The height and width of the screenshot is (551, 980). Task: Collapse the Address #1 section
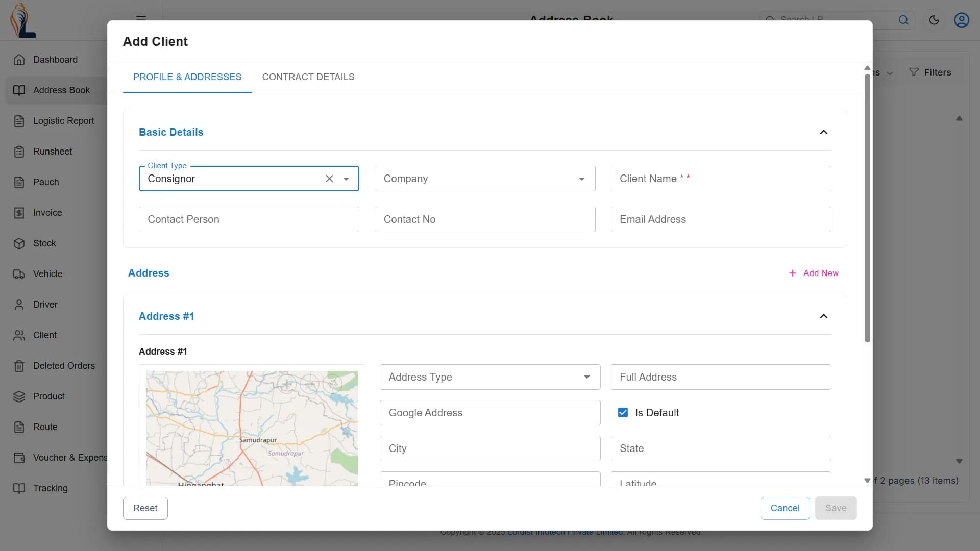point(823,316)
